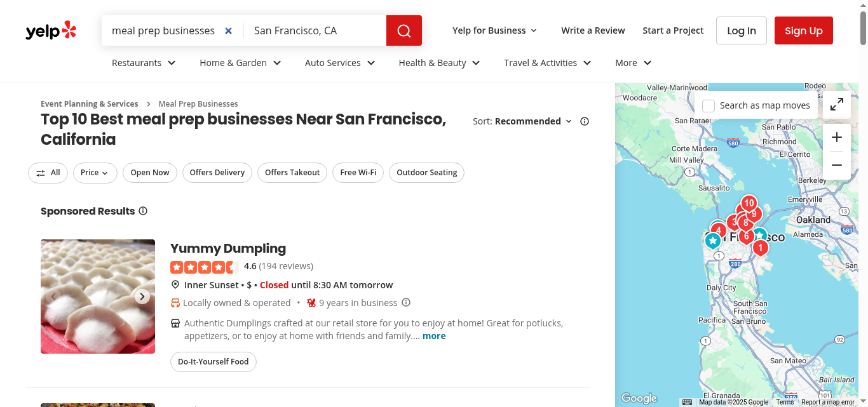Open the All filters button
This screenshot has height=407, width=868.
click(48, 173)
